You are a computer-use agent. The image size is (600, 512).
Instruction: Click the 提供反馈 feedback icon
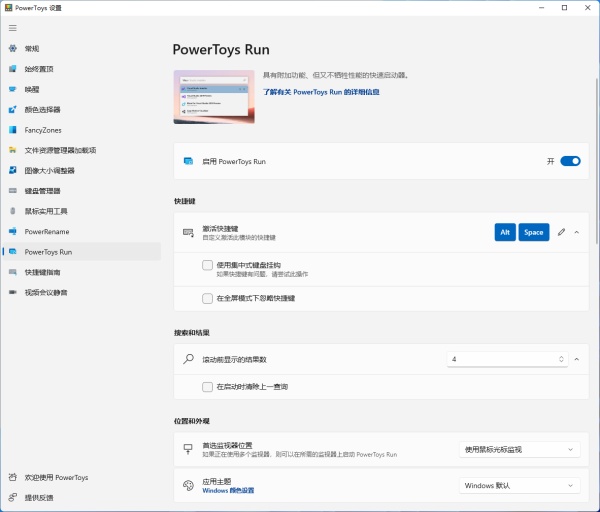(13, 497)
